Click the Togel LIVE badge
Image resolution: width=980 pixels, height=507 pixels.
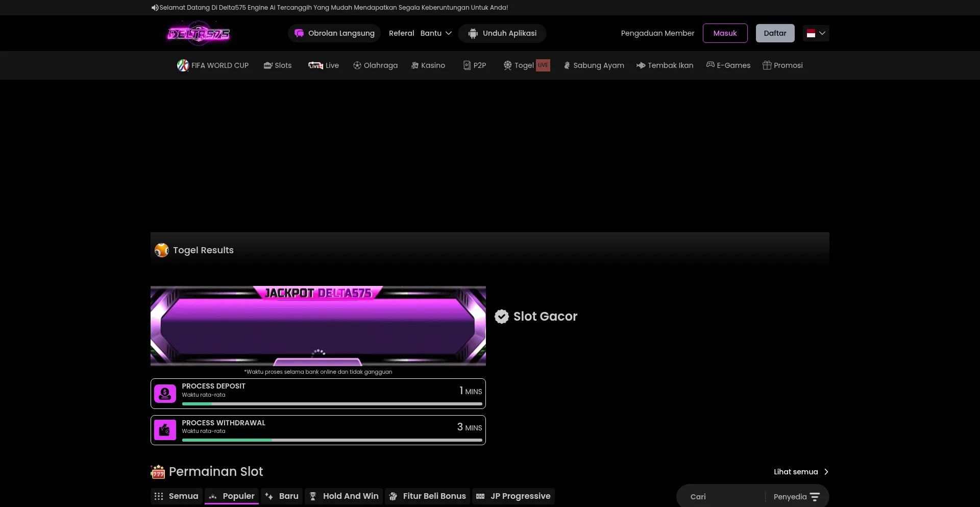point(543,65)
